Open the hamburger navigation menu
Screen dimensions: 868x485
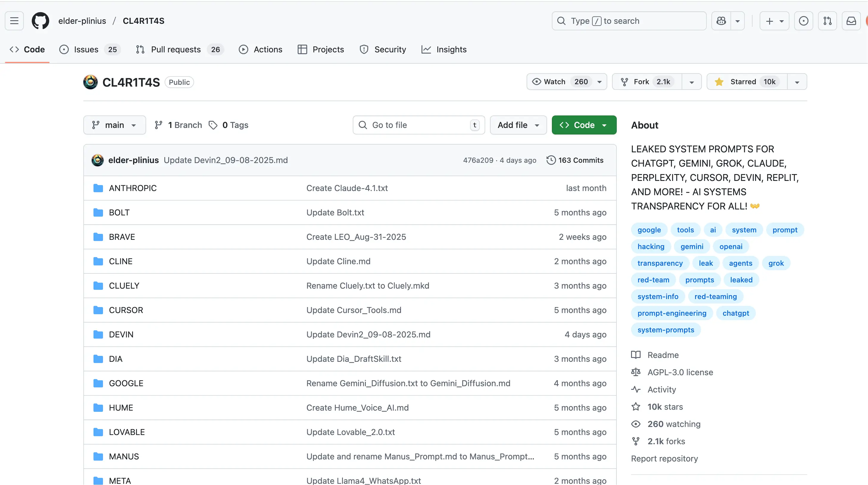pyautogui.click(x=14, y=21)
